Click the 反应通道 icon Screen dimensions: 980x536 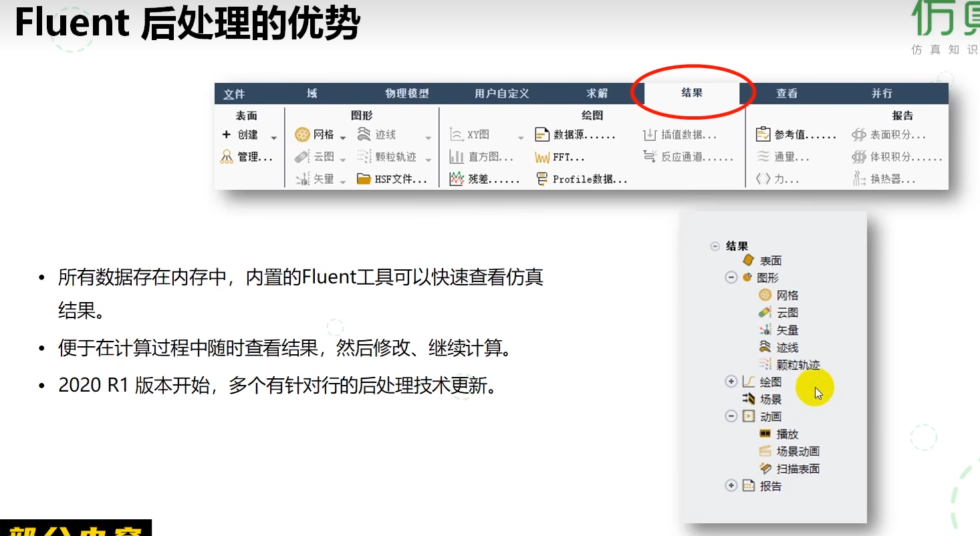click(x=650, y=157)
